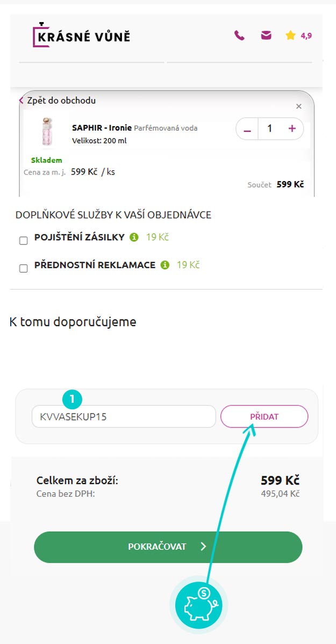The image size is (336, 644).
Task: Open the email envelope icon
Action: click(x=266, y=35)
